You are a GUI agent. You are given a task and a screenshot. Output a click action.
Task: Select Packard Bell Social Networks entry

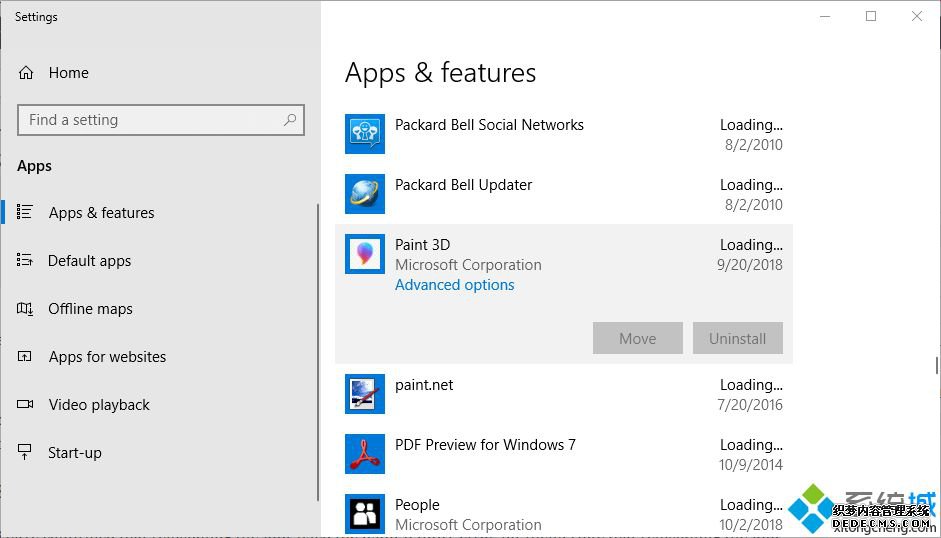pyautogui.click(x=564, y=134)
